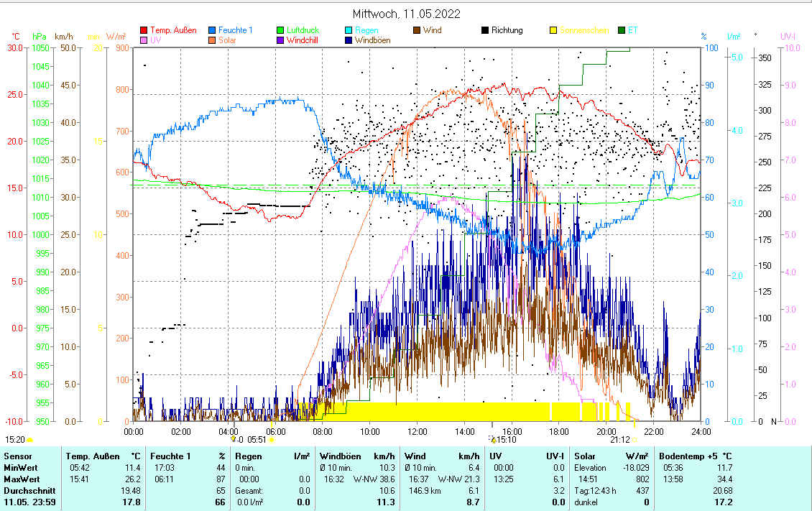Viewport: 812px width, 511px height.
Task: Click the dark green ET legend square
Action: (x=622, y=30)
